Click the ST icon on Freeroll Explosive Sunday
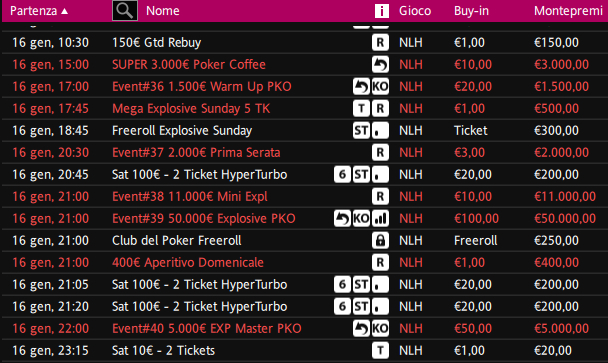The height and width of the screenshot is (363, 608). click(x=361, y=131)
